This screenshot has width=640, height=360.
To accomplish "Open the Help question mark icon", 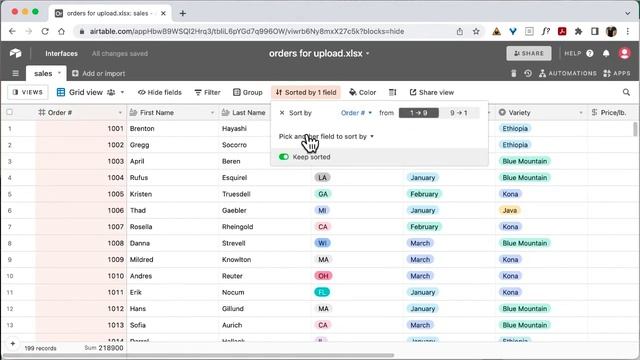I will pyautogui.click(x=590, y=53).
